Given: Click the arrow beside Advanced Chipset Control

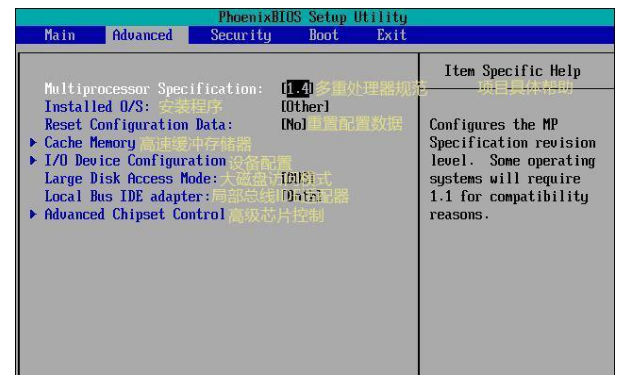Looking at the screenshot, I should pyautogui.click(x=34, y=214).
